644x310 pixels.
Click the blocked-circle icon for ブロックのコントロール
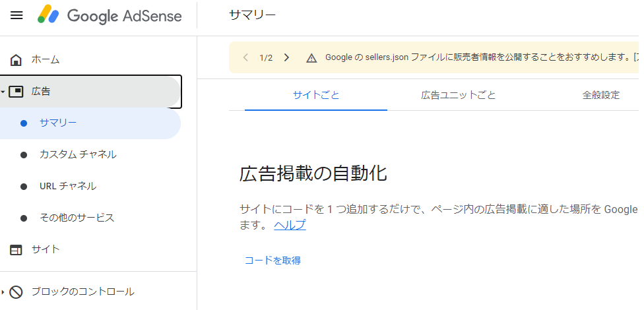pos(16,292)
